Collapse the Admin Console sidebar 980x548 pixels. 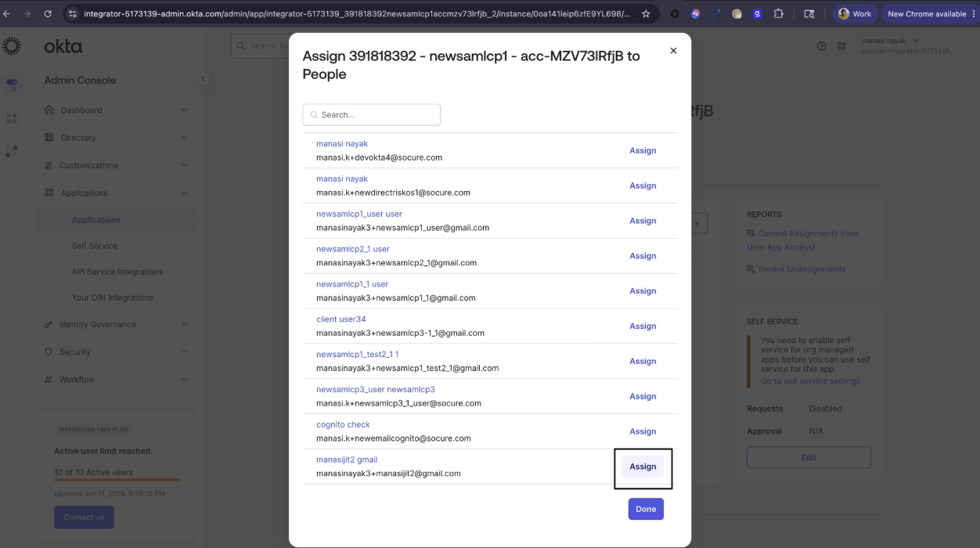point(203,79)
